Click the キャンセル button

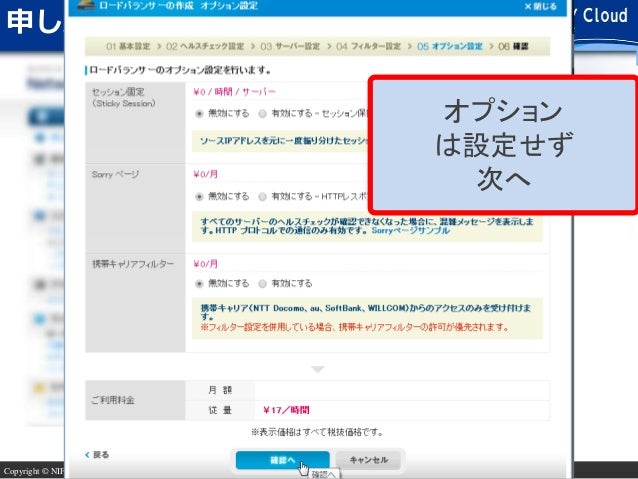pos(368,460)
